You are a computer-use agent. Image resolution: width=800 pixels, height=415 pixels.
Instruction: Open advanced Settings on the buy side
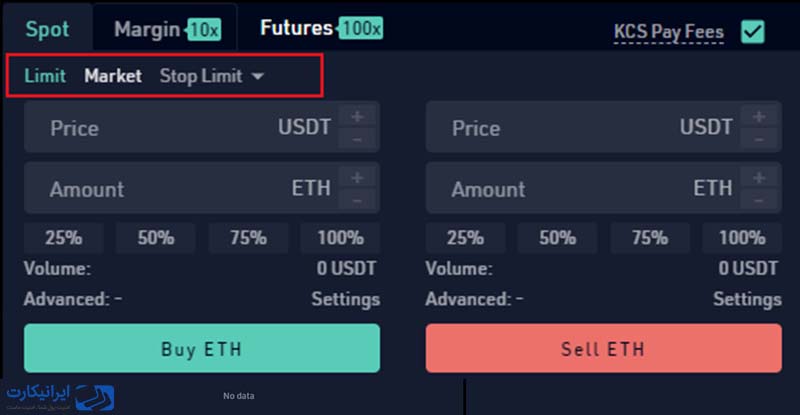pos(345,299)
